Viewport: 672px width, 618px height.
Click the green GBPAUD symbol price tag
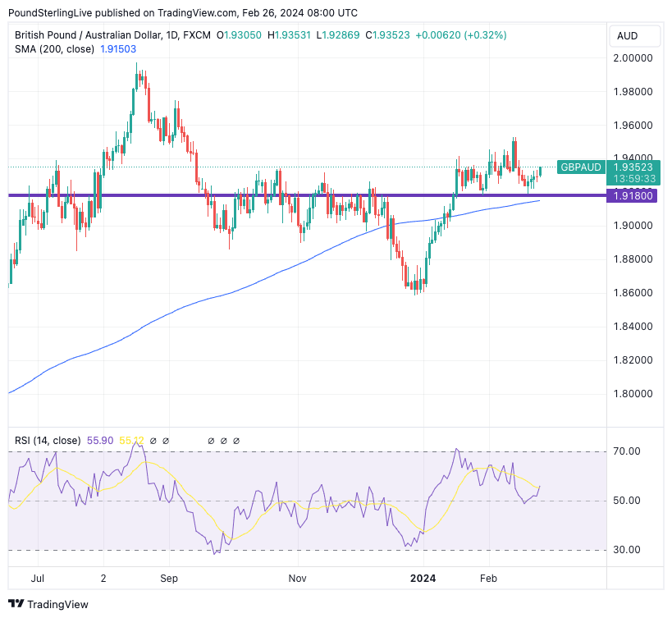click(x=581, y=167)
